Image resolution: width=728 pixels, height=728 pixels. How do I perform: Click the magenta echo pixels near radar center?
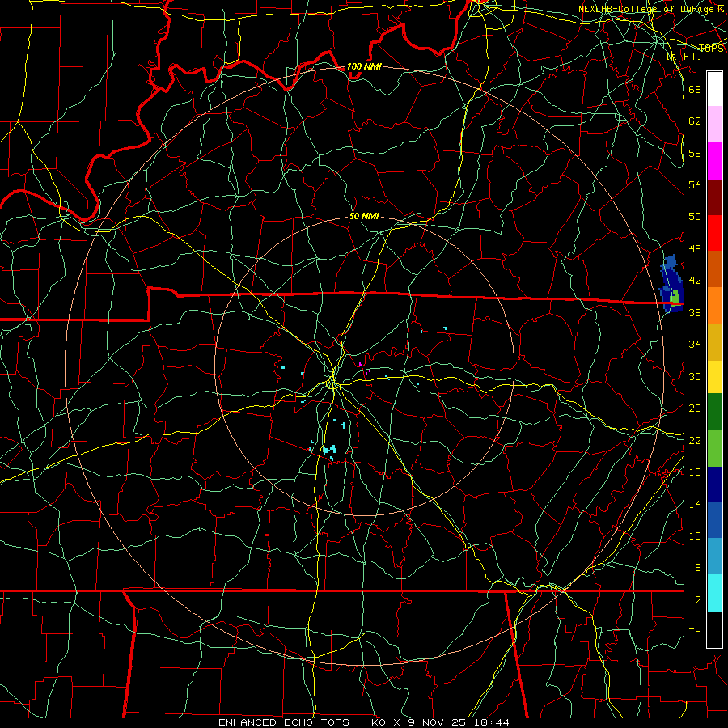[x=365, y=369]
